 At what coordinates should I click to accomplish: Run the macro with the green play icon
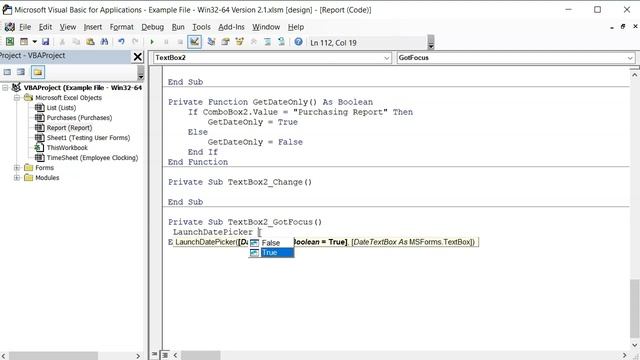tap(152, 42)
